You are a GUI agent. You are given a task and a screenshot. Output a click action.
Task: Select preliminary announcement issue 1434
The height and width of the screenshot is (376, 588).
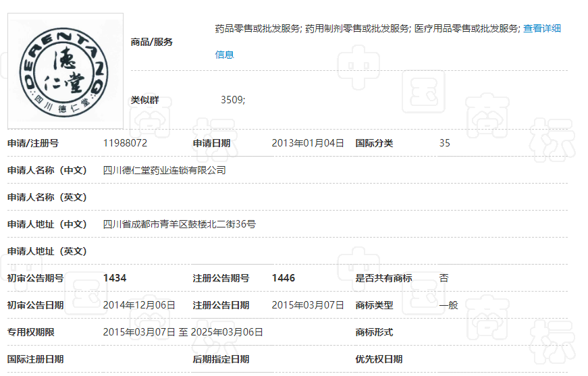[x=115, y=278]
